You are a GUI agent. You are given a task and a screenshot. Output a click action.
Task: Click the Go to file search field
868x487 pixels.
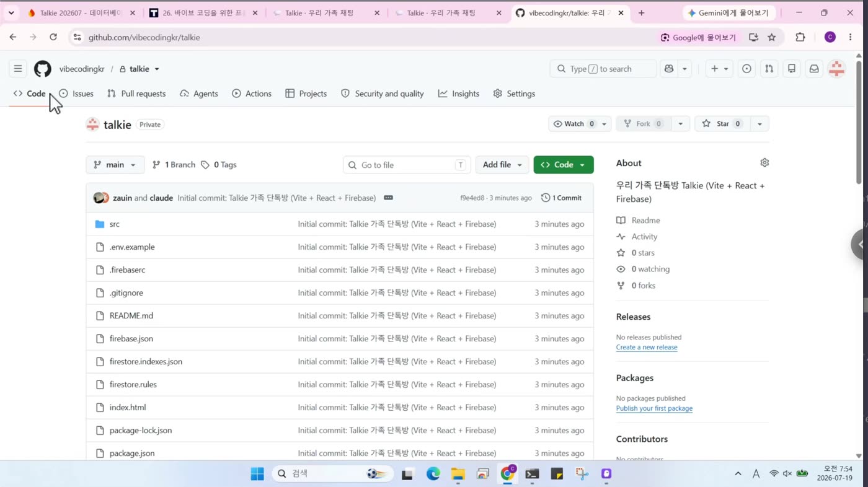pyautogui.click(x=407, y=165)
